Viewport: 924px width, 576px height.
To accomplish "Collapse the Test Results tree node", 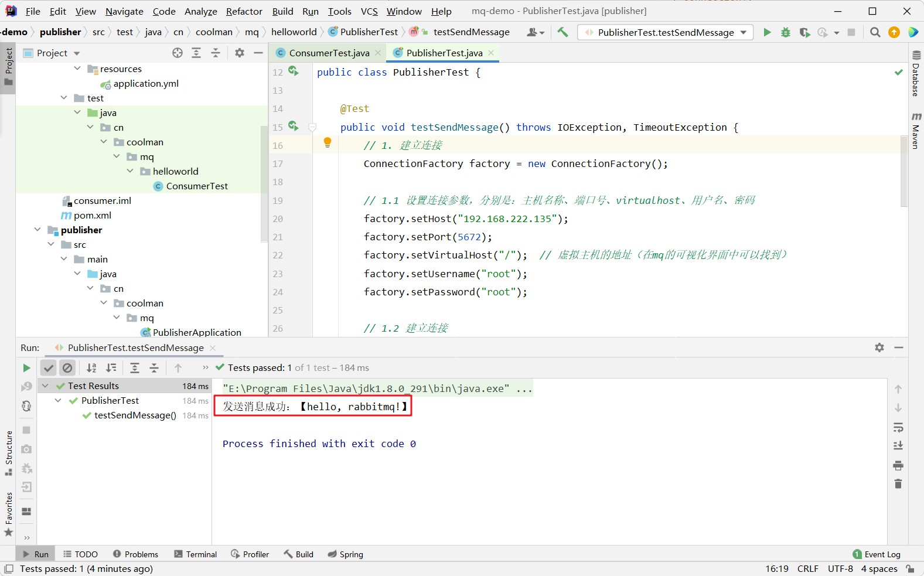I will coord(45,386).
